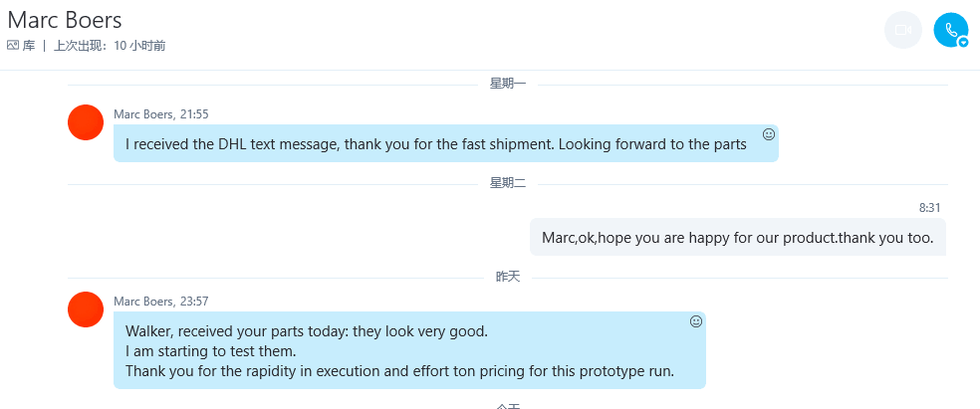
Task: Click the 星期一 day separator
Action: pyautogui.click(x=508, y=84)
